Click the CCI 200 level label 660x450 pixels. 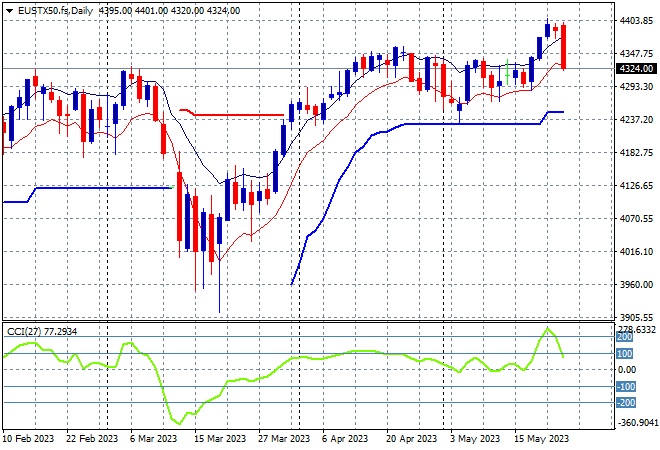[x=624, y=337]
